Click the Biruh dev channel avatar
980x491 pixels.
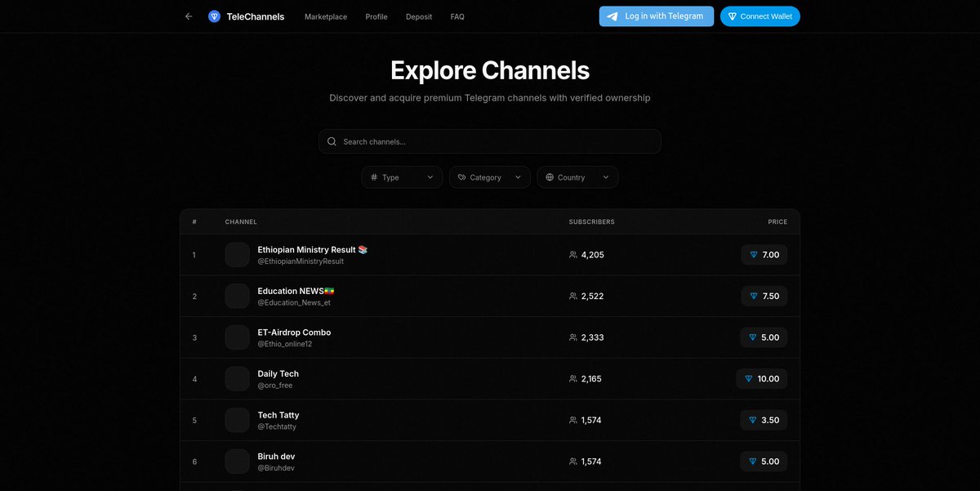(x=238, y=462)
